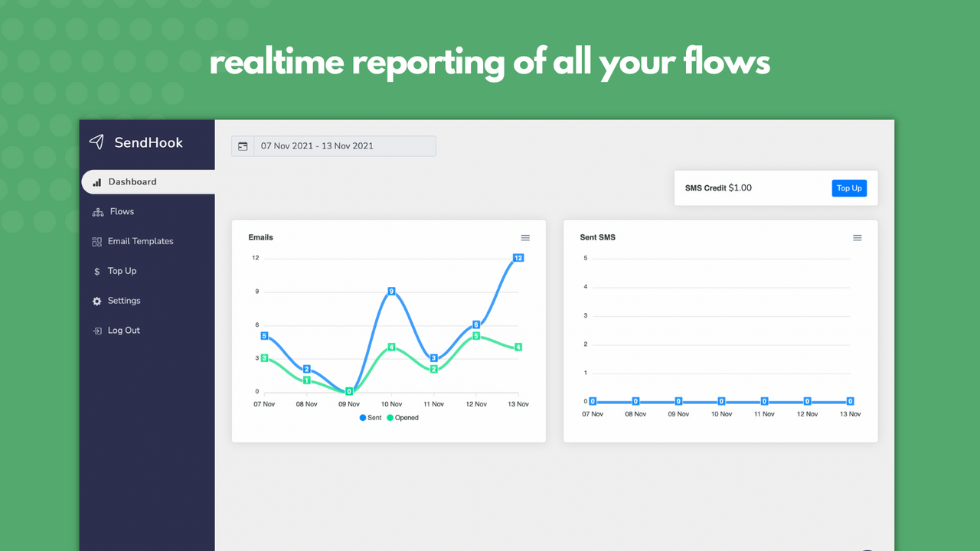Image resolution: width=980 pixels, height=551 pixels.
Task: Click the calendar icon beside date range
Action: 243,146
